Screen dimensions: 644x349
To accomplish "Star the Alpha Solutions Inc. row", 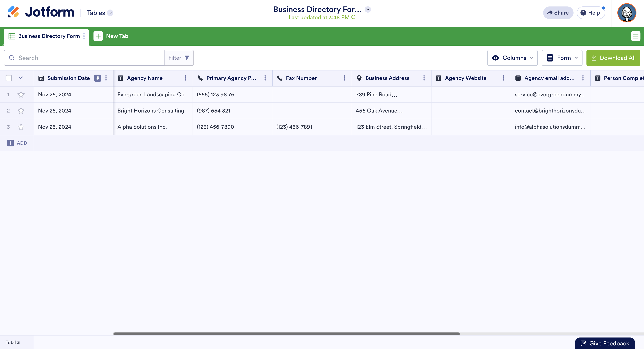I will (x=21, y=127).
